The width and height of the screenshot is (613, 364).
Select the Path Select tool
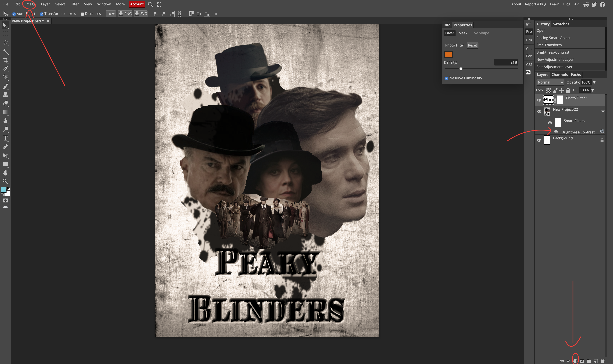(5, 156)
